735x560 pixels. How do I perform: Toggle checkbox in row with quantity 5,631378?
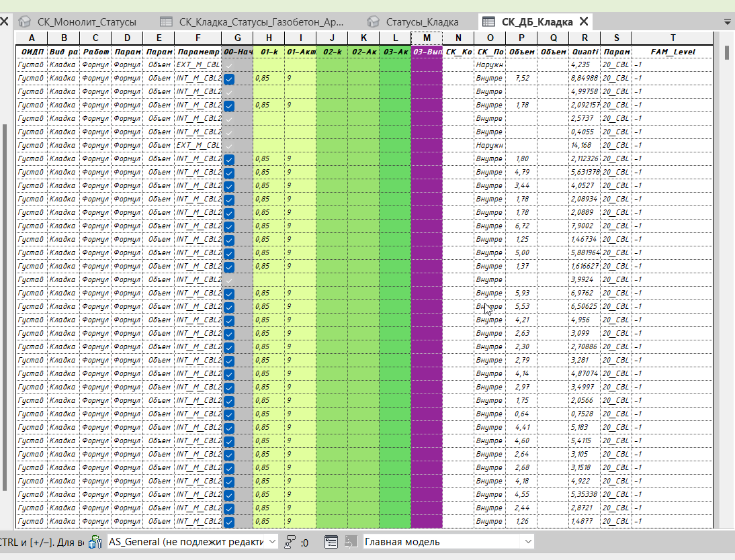228,173
